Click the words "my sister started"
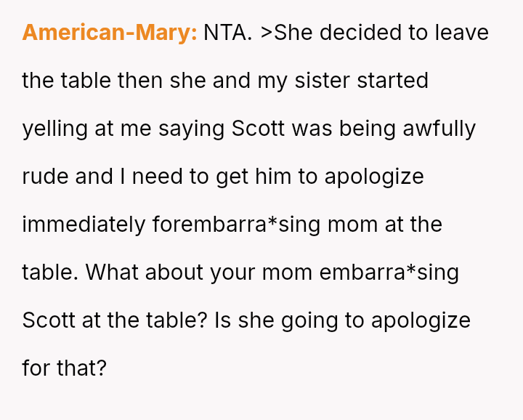This screenshot has height=420, width=523. [x=343, y=81]
